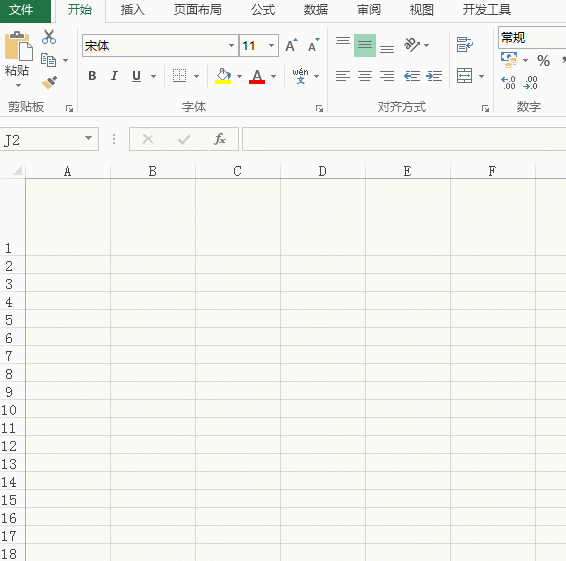Open borders dropdown arrow
The width and height of the screenshot is (566, 561).
click(196, 76)
